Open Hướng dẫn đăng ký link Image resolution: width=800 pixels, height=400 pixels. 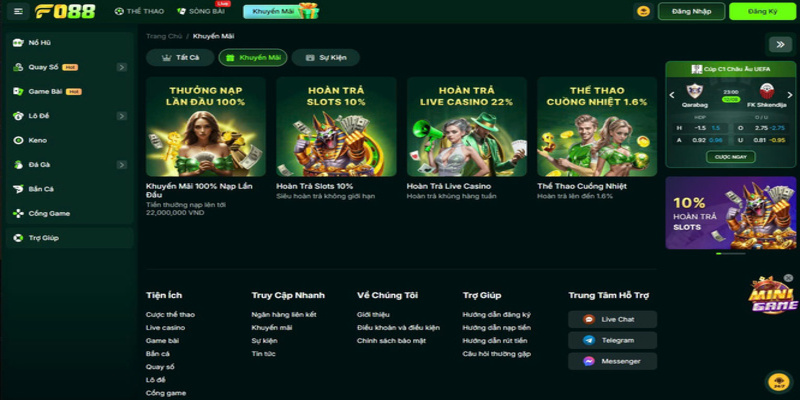[496, 315]
